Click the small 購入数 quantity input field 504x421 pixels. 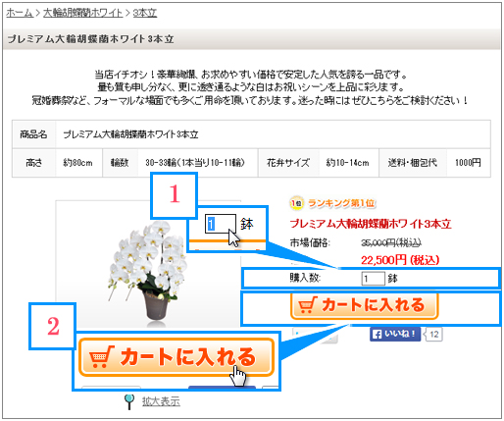pos(373,279)
